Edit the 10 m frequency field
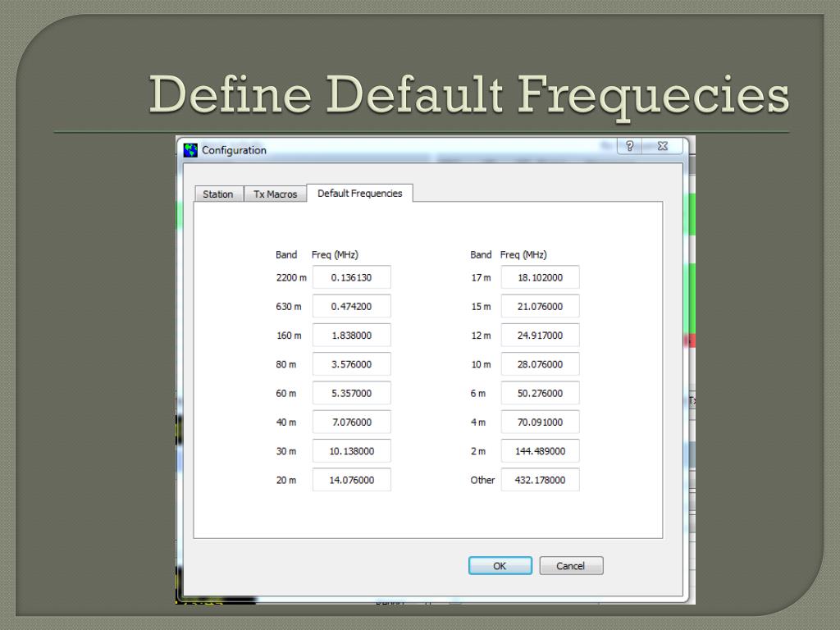This screenshot has width=840, height=630. click(540, 364)
